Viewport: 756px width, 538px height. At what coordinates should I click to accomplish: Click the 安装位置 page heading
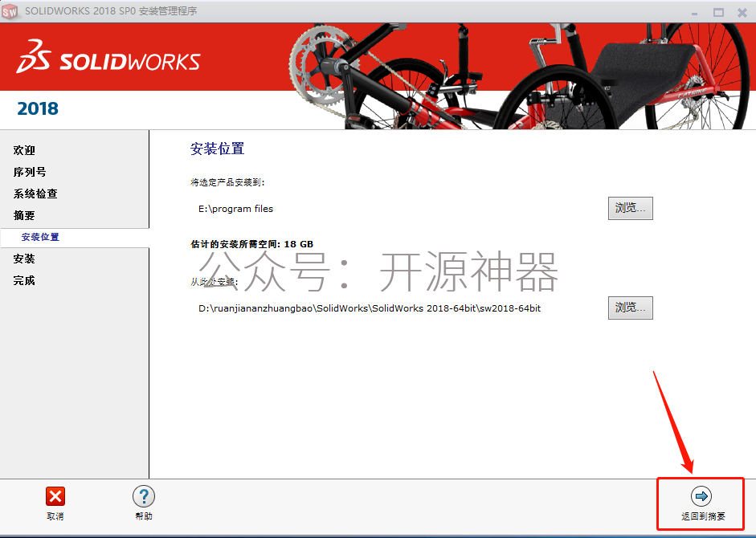coord(218,149)
